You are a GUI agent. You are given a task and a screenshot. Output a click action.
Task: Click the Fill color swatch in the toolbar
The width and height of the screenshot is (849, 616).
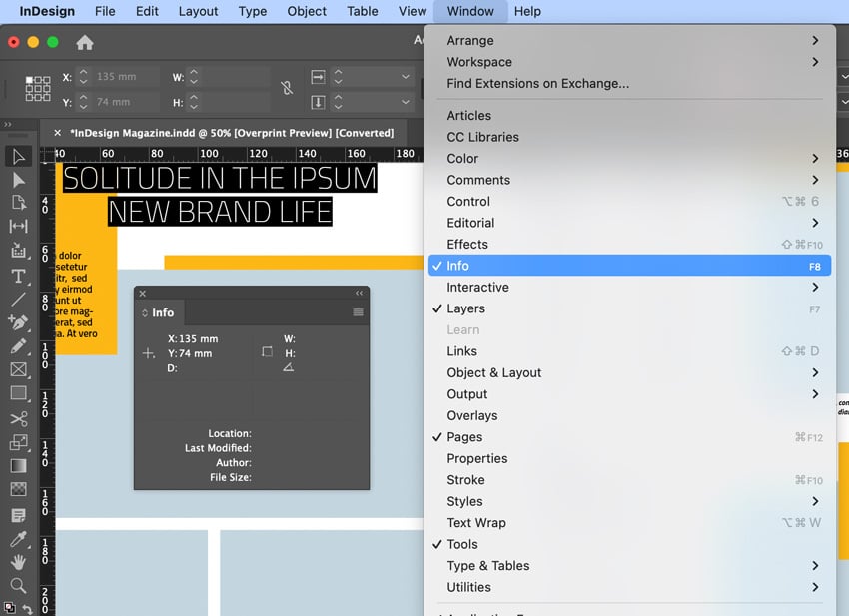click(x=10, y=604)
